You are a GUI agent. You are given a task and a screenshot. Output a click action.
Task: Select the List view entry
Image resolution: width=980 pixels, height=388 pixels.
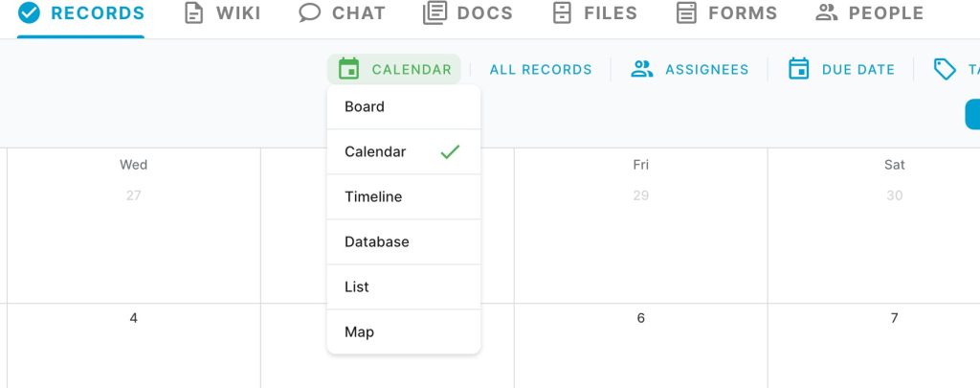click(x=404, y=286)
